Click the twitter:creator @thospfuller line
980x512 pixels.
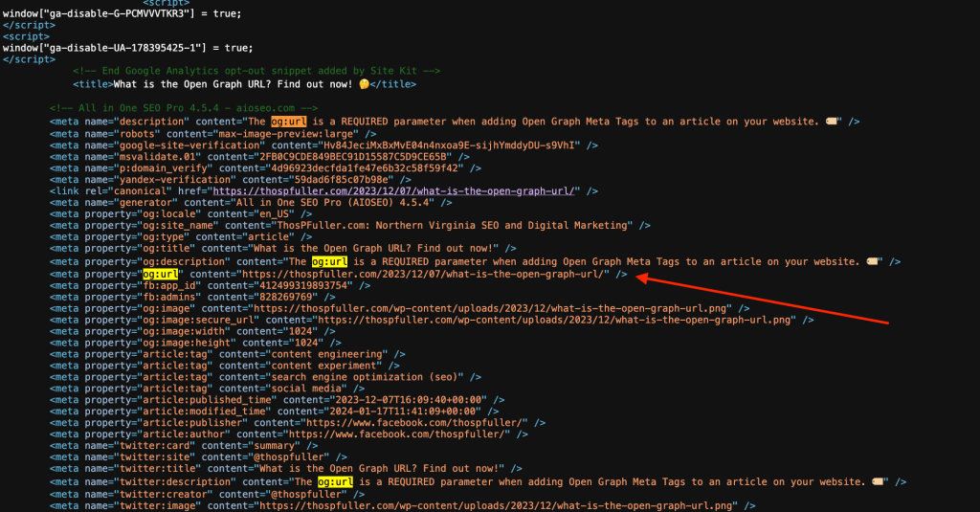(x=207, y=495)
